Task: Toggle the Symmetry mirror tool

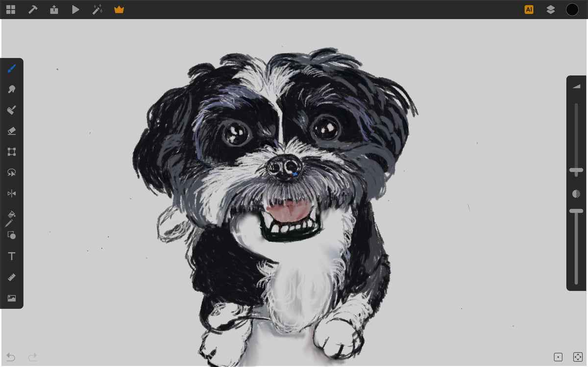Action: point(12,194)
